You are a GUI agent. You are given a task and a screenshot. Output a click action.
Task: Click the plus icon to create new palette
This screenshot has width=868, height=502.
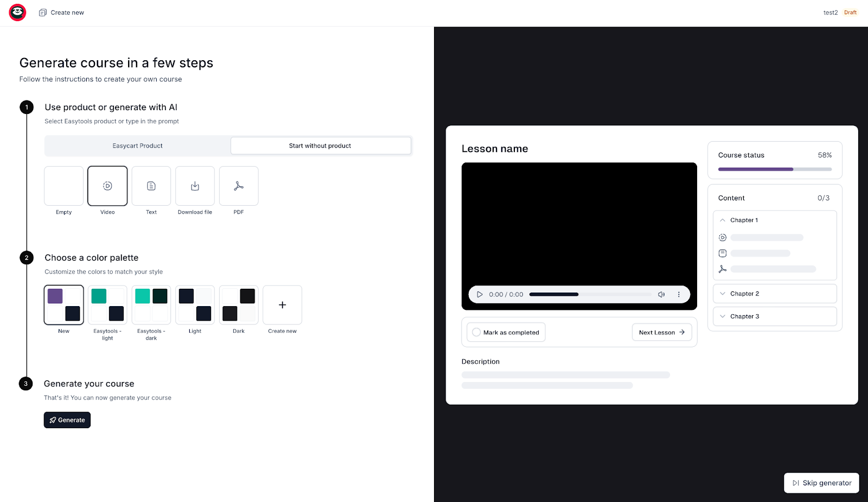(x=282, y=305)
